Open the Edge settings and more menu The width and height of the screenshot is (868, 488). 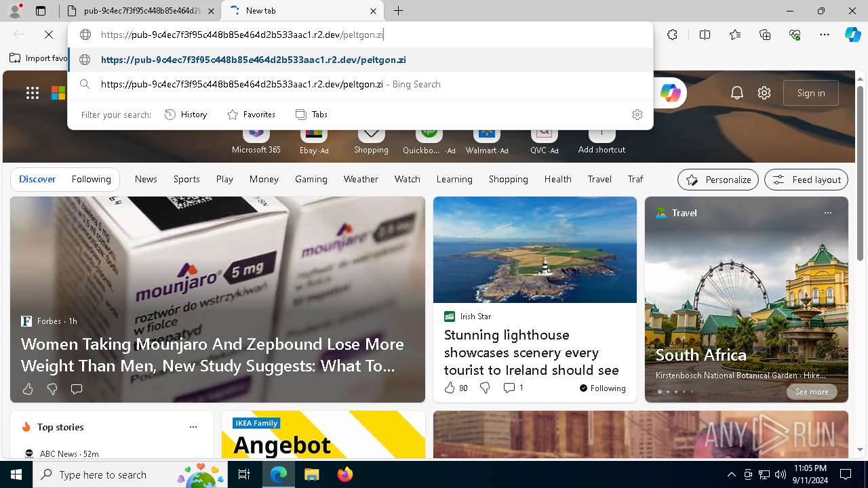pyautogui.click(x=825, y=35)
